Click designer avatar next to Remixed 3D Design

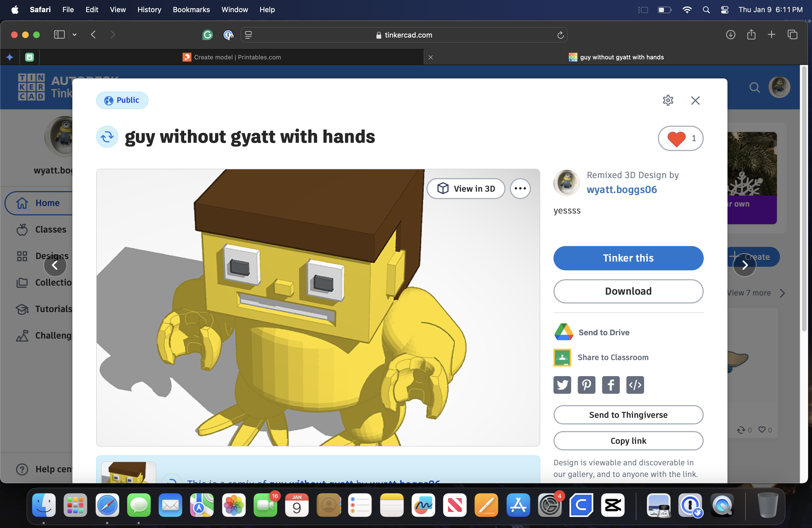pos(566,183)
